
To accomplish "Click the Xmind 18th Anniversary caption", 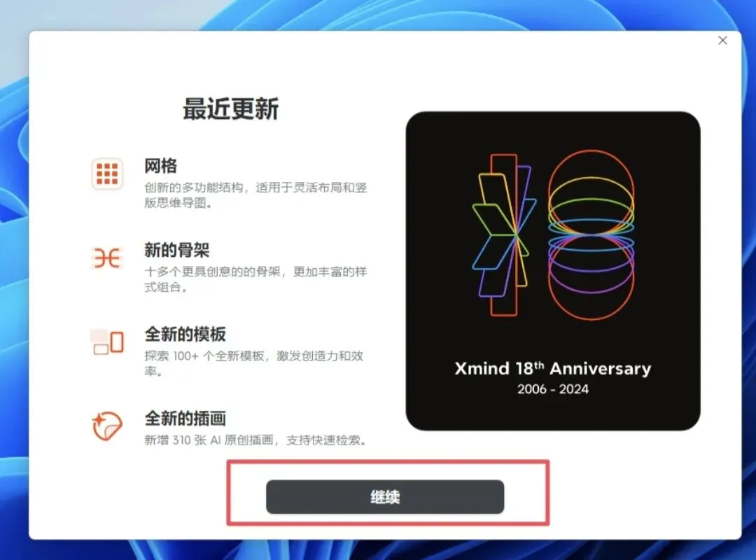I will coord(553,368).
